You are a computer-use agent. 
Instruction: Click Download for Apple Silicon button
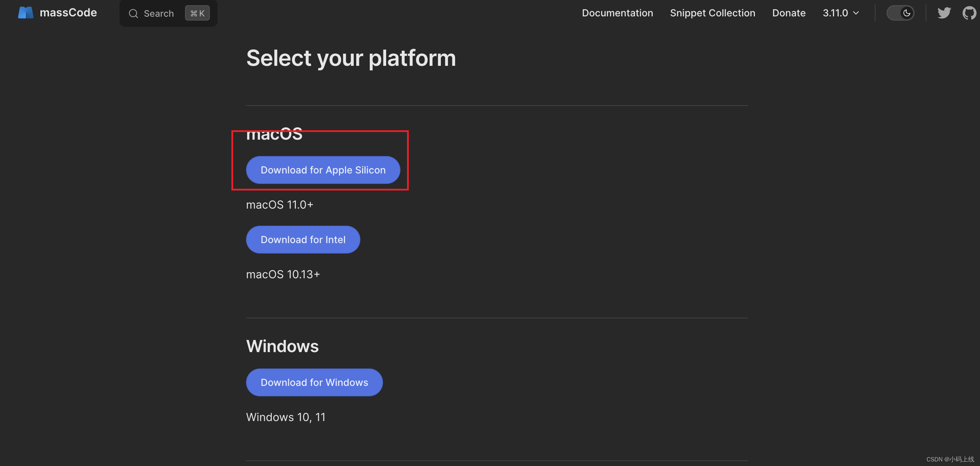tap(323, 170)
